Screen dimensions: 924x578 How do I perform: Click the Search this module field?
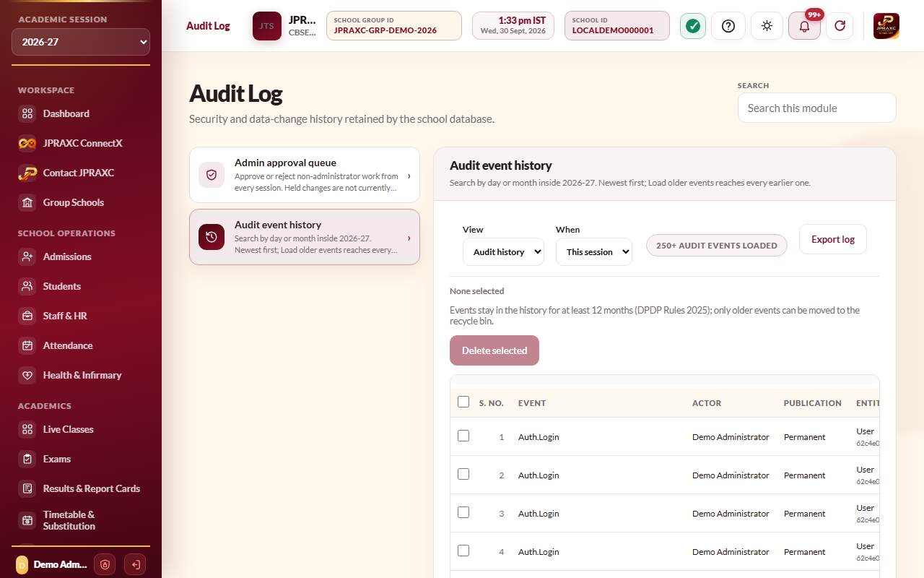(x=817, y=108)
